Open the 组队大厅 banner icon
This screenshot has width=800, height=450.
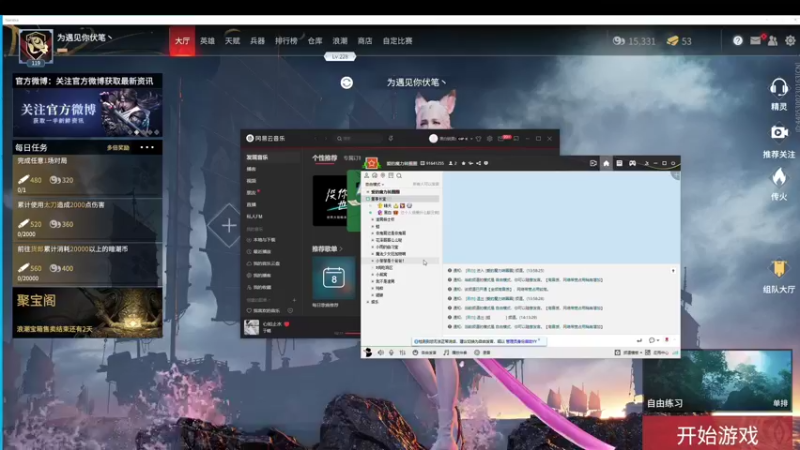pos(779,268)
